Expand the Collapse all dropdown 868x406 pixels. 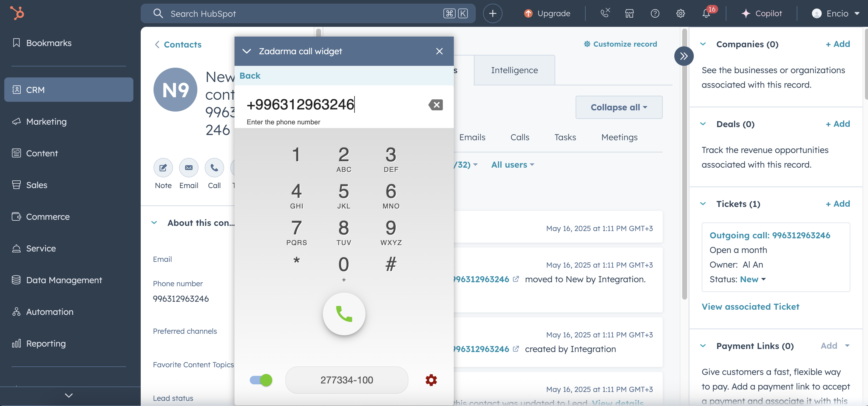619,107
